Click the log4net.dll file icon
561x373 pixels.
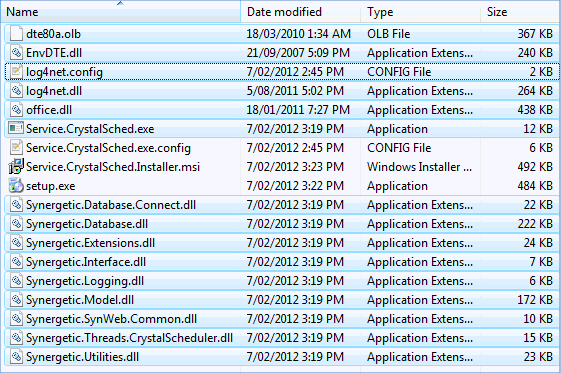pos(16,91)
